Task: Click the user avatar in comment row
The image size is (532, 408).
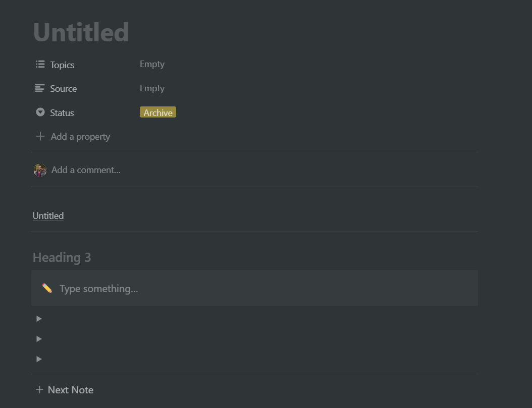Action: click(40, 170)
